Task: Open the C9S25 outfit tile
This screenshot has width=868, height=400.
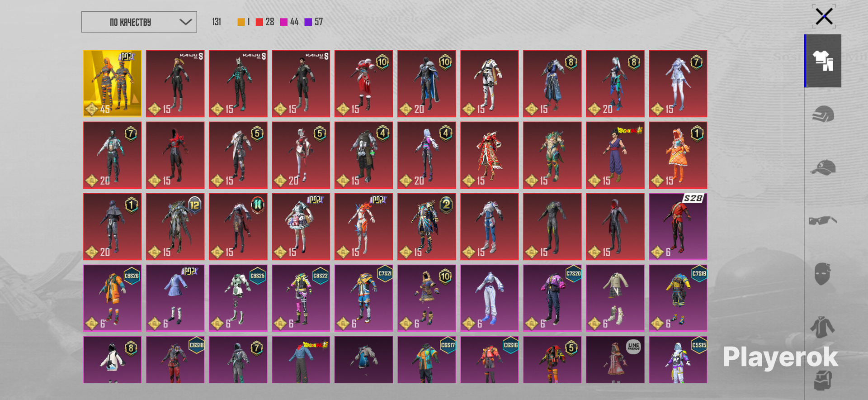Action: pos(238,298)
